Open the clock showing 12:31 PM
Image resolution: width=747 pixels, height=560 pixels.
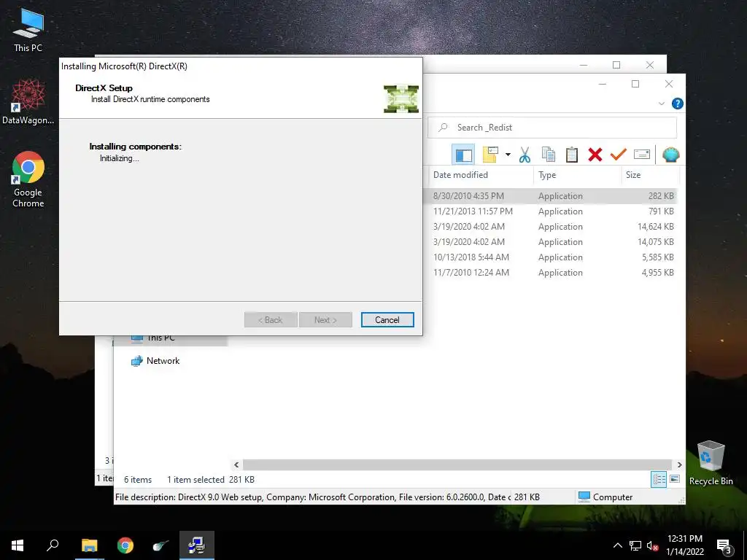pyautogui.click(x=684, y=545)
